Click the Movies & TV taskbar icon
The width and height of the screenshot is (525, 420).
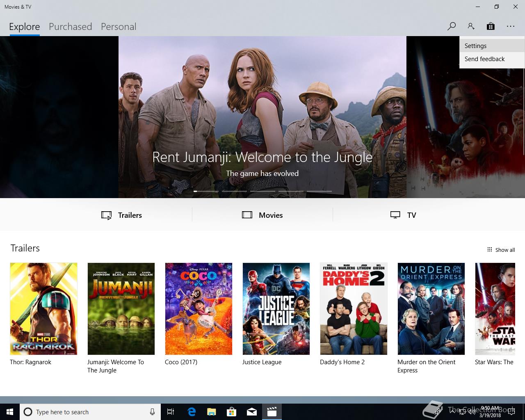pos(272,412)
